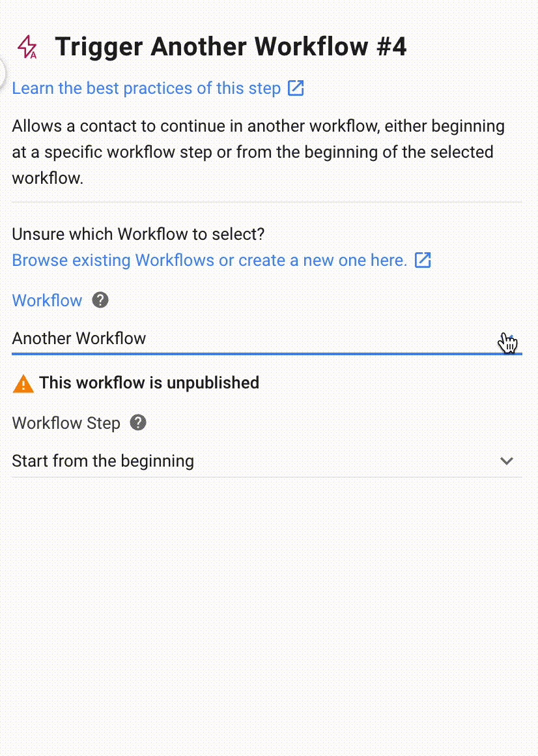Click the "Trigger Another Workflow #4" heading
The height and width of the screenshot is (756, 538).
tap(231, 47)
